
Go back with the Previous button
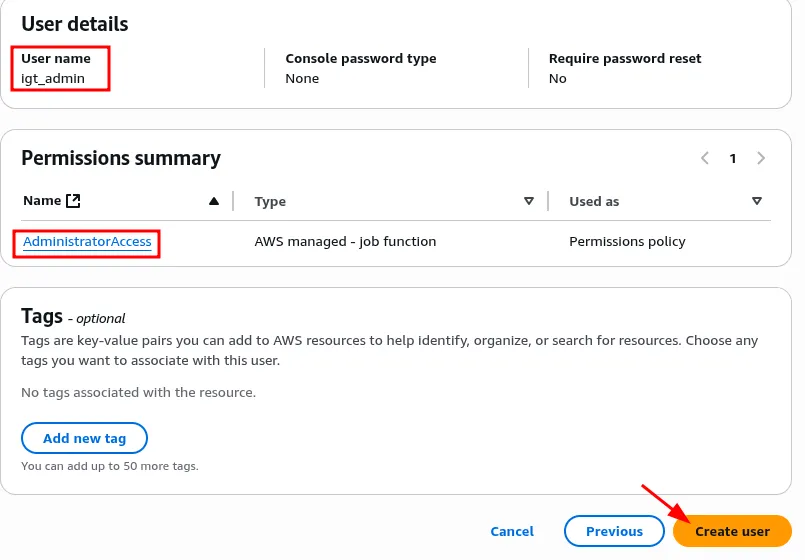[613, 532]
